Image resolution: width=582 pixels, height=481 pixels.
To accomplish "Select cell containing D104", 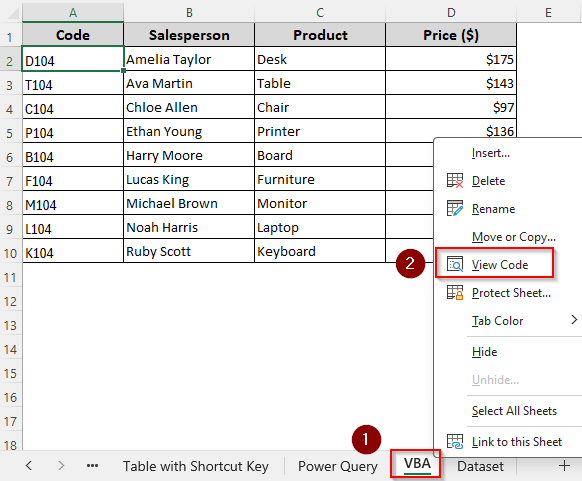I will (73, 59).
